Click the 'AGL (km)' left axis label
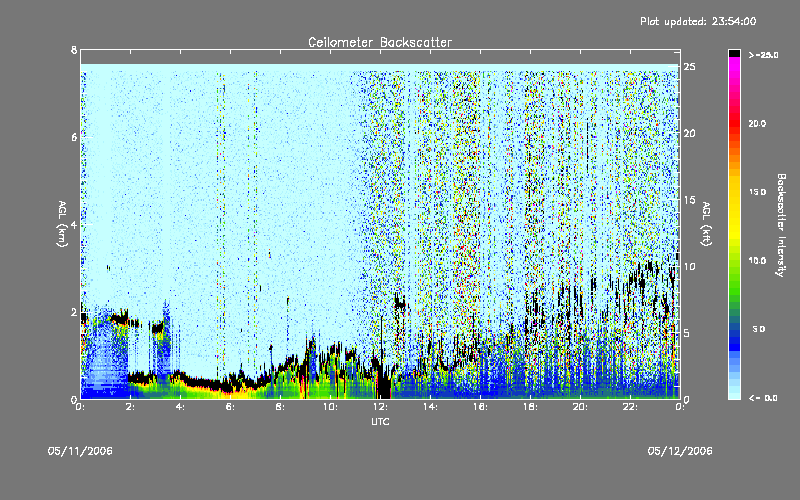The image size is (800, 500). (x=62, y=224)
